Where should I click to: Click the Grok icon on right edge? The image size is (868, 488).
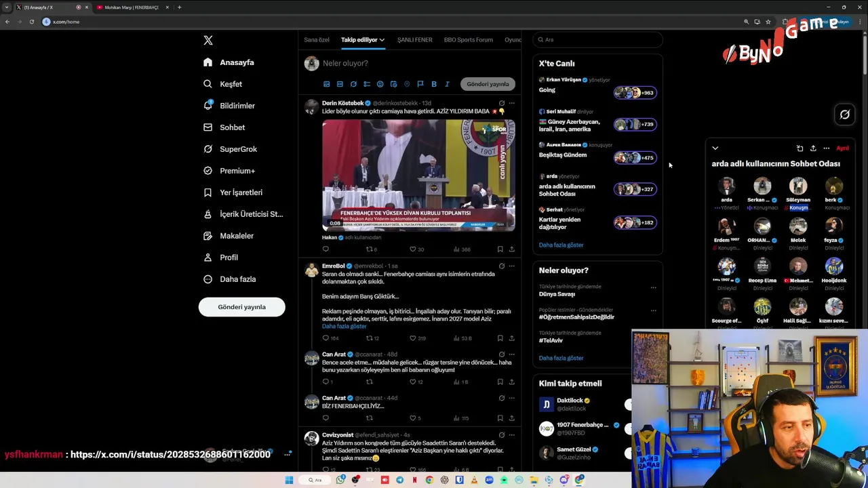(x=844, y=115)
